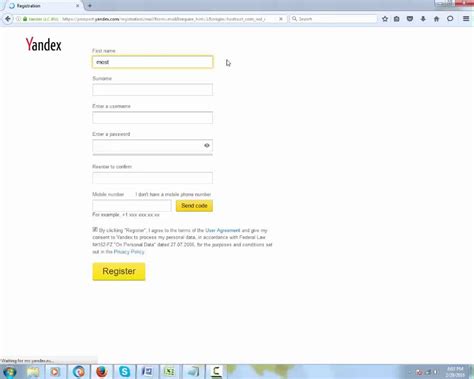This screenshot has height=379, width=474.
Task: Open the chat bubble icon in the toolbar
Action: coord(450,19)
